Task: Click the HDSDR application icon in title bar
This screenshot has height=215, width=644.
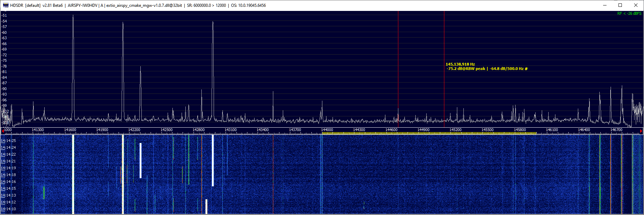Action: (5, 5)
